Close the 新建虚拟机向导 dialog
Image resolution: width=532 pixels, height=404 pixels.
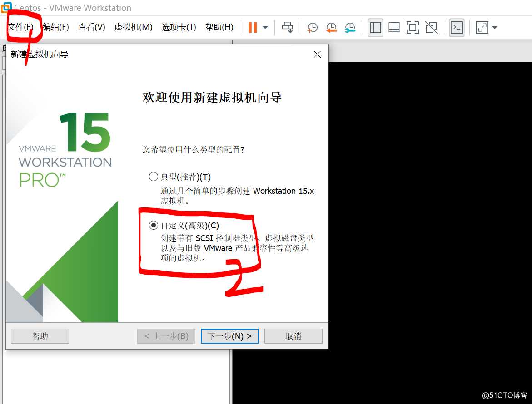(x=317, y=54)
